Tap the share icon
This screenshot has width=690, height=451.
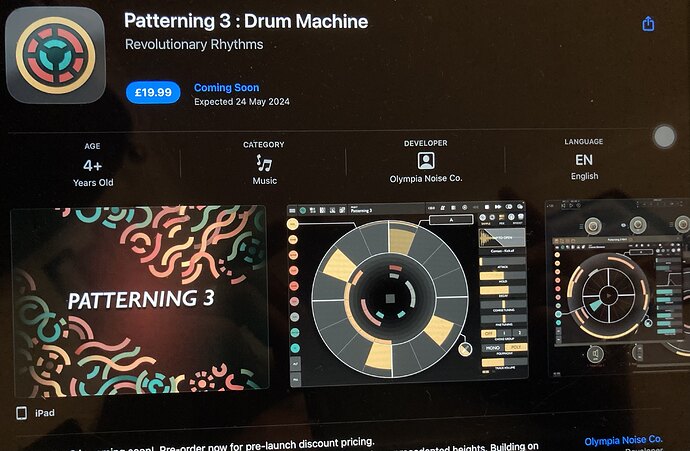pos(648,24)
